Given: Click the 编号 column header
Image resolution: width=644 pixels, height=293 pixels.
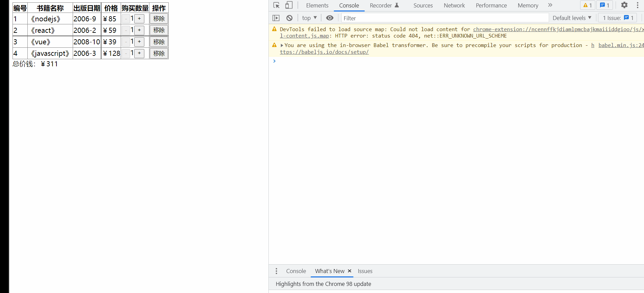Looking at the screenshot, I should [x=20, y=8].
